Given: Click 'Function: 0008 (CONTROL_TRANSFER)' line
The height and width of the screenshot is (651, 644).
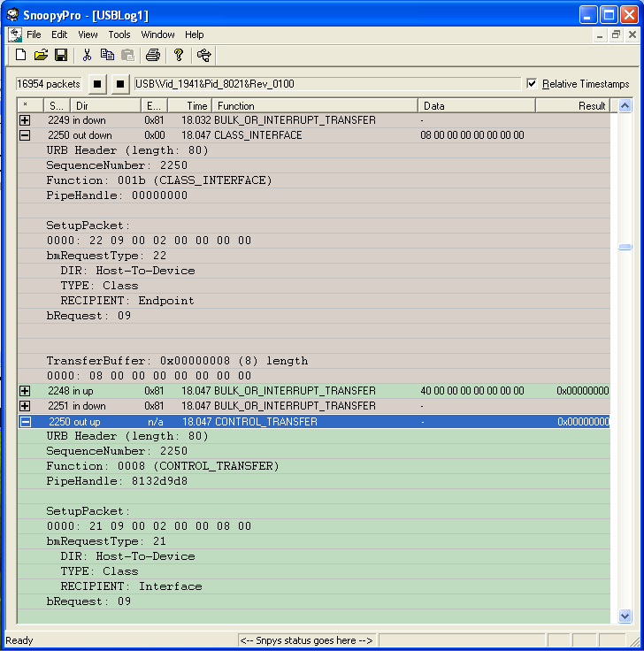Looking at the screenshot, I should point(163,466).
